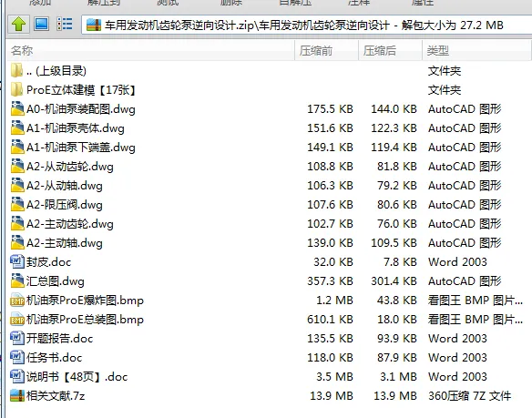Select the ProE立体建模【17张】 folder name
This screenshot has width=532, height=418.
(81, 90)
